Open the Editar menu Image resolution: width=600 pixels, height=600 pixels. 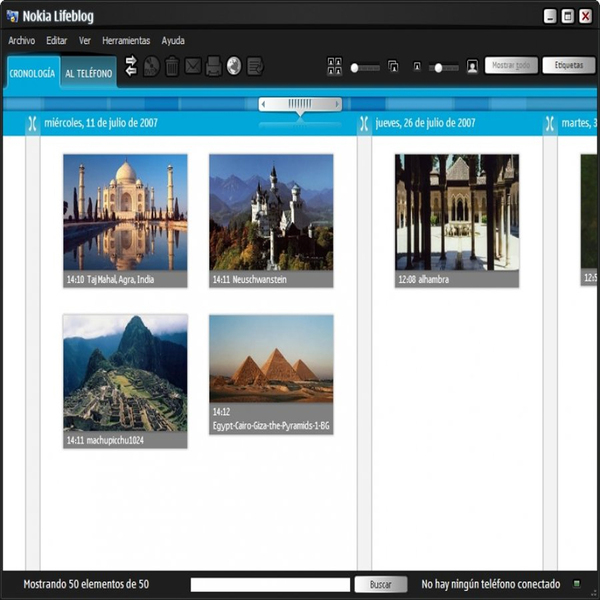tap(57, 41)
